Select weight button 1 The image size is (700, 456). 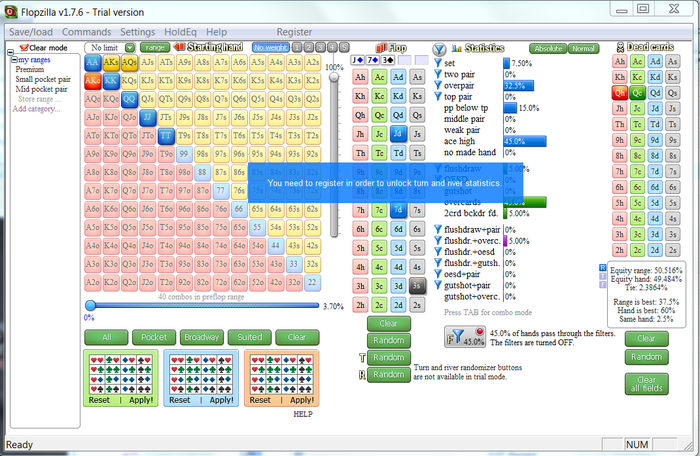tap(297, 47)
